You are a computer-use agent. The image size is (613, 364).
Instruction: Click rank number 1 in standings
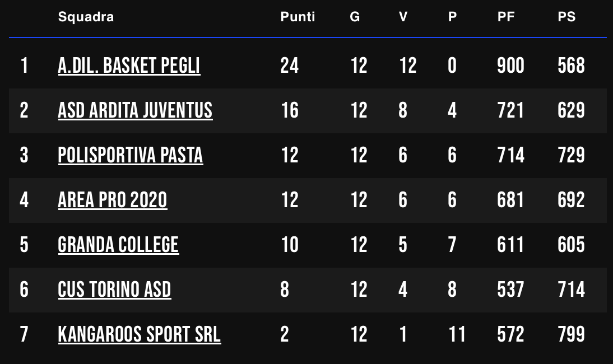point(24,66)
